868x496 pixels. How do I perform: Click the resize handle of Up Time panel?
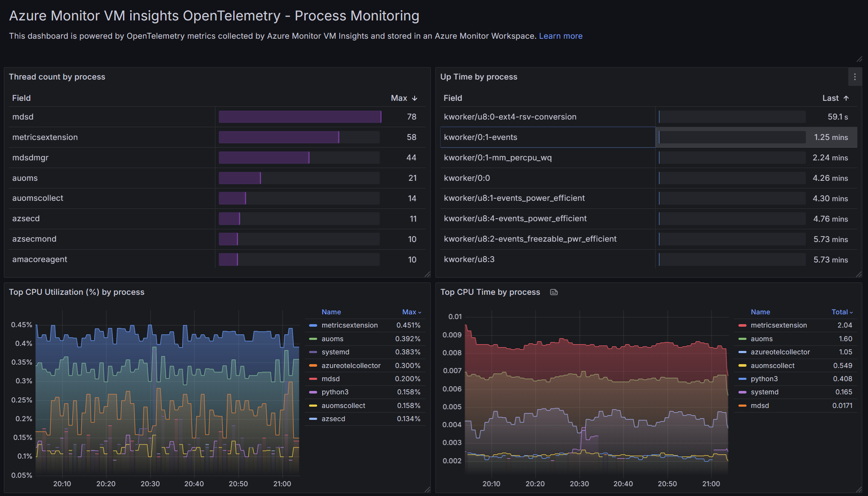pos(859,274)
